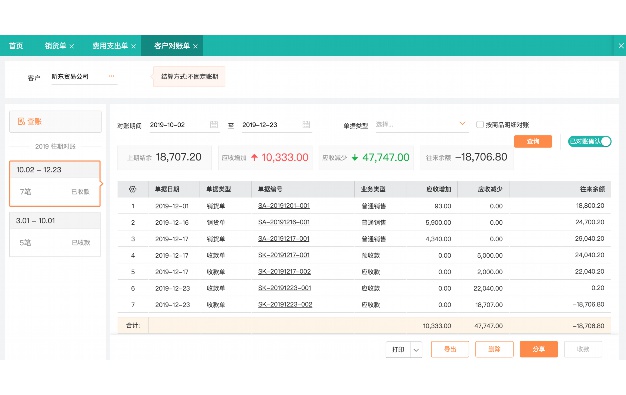Toggle the green confirmed-statement switch
Screen dimensions: 626x395
pyautogui.click(x=590, y=141)
